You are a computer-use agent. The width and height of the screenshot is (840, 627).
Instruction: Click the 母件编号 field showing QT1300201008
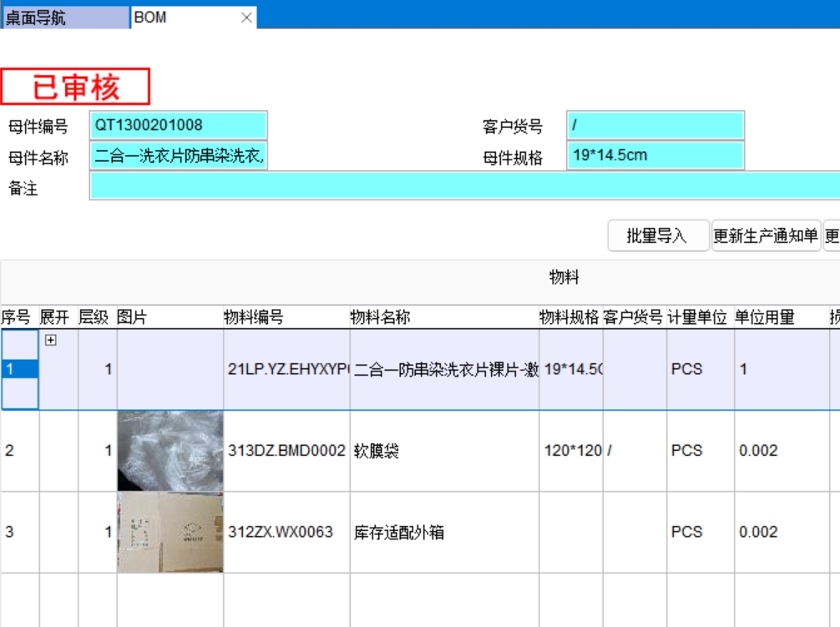[x=179, y=126]
